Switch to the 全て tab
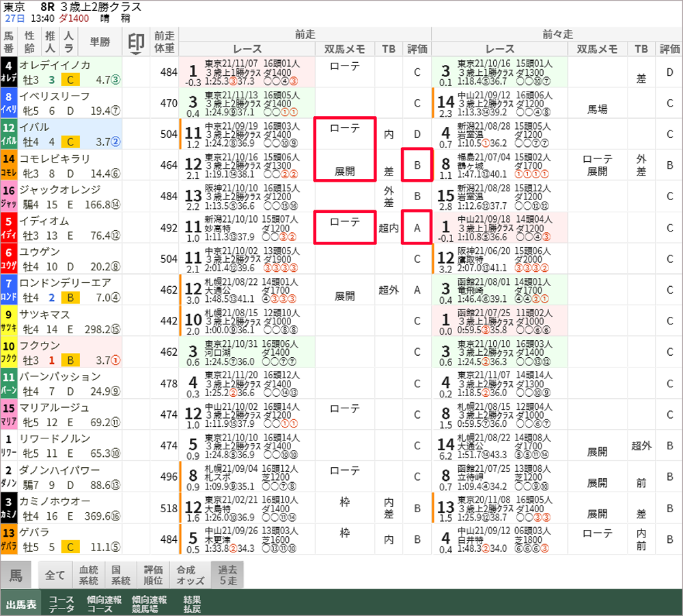 (x=55, y=576)
